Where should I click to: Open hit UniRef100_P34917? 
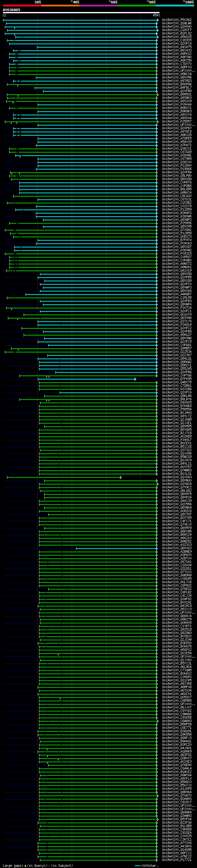(177, 440)
